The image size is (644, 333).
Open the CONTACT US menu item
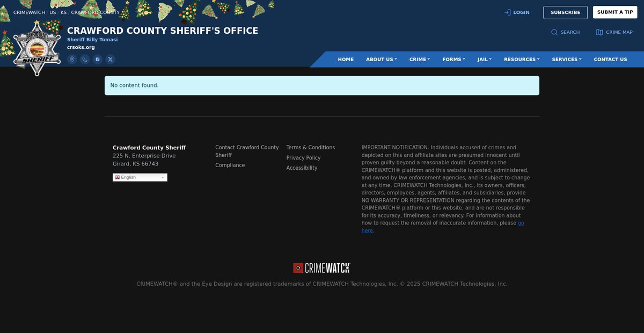click(610, 59)
